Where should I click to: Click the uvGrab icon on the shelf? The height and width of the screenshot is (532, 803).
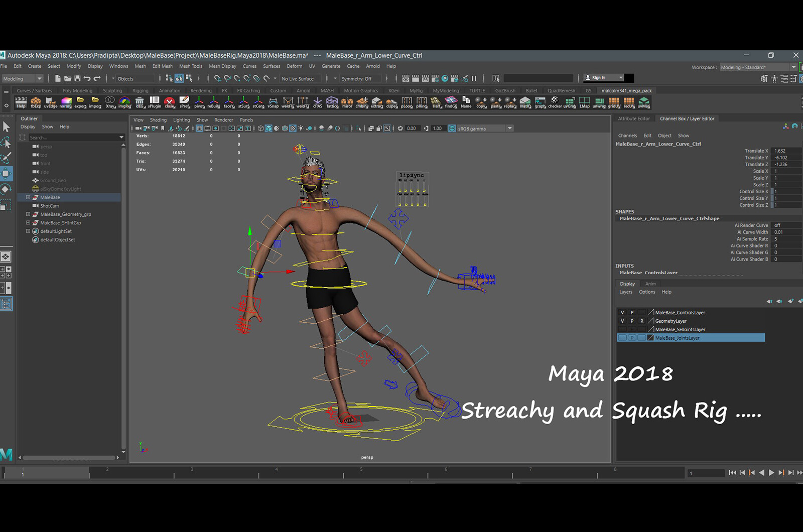(x=569, y=103)
